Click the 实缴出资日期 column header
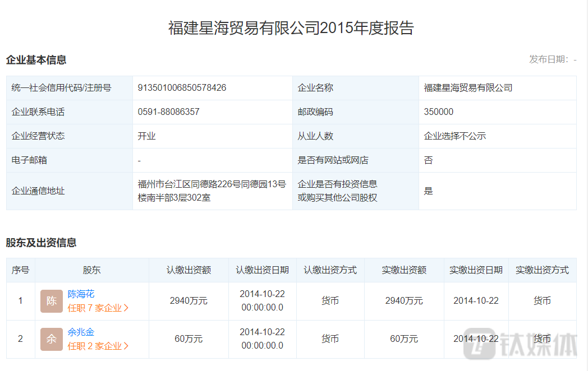This screenshot has height=371, width=588. pyautogui.click(x=476, y=270)
